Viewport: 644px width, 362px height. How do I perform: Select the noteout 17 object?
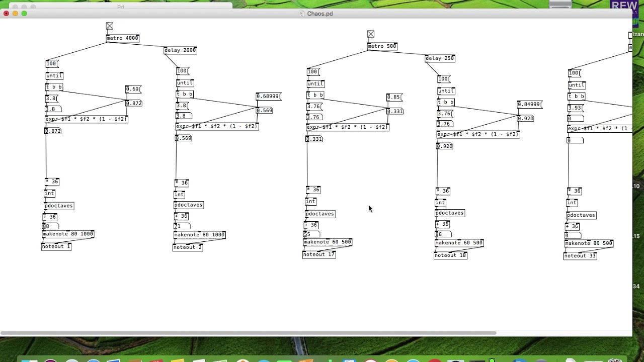tap(319, 254)
